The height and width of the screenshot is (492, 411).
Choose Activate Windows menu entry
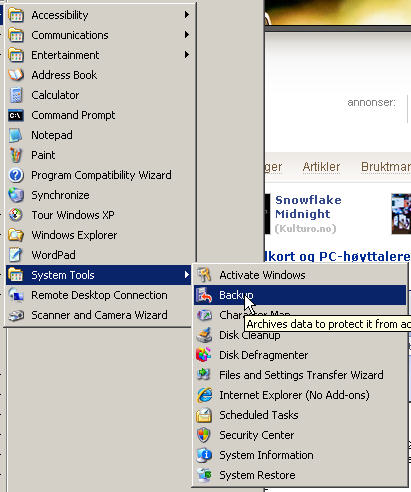click(300, 275)
